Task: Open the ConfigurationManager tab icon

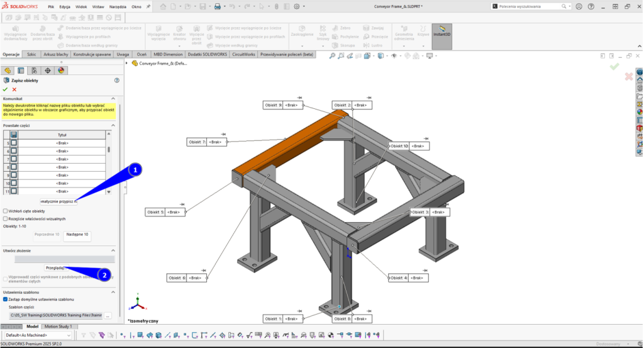Action: [34, 70]
